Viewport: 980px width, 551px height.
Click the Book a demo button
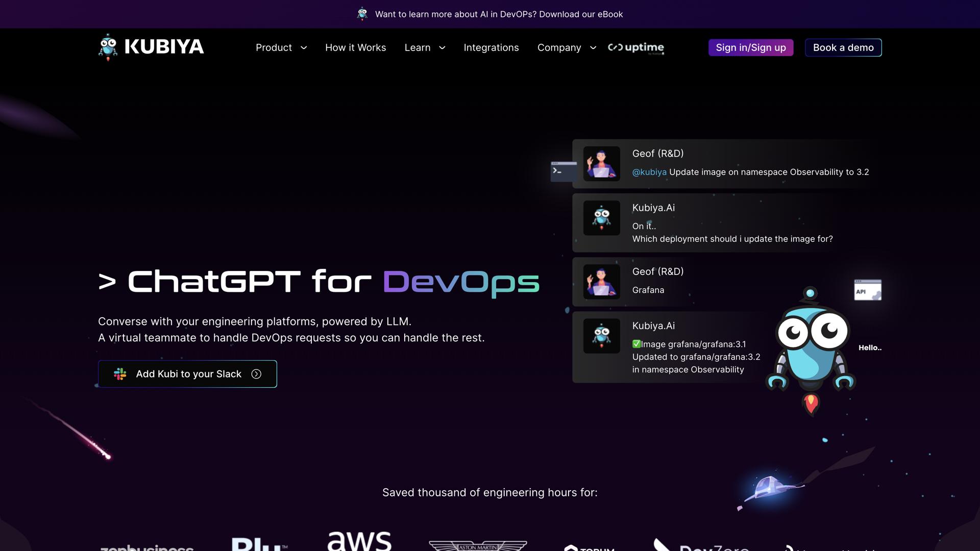point(843,47)
